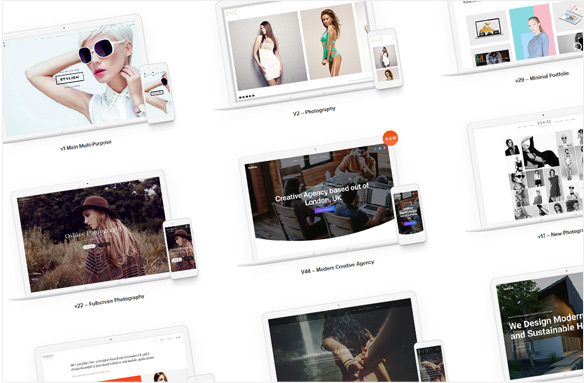Click the 'v1 Main Multi-Purpose' caption
This screenshot has width=584, height=383.
86,145
